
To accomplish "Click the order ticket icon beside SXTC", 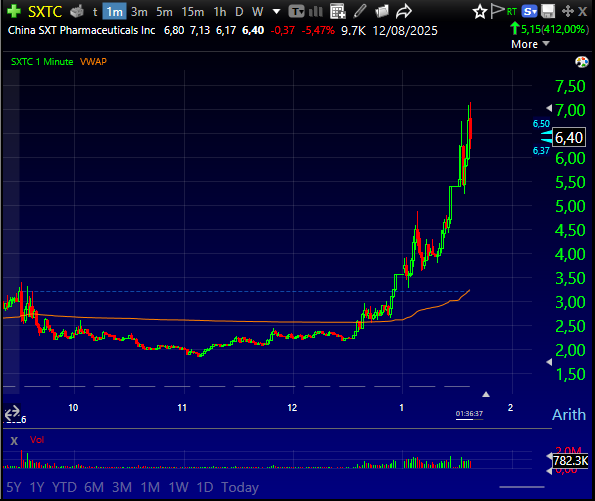I will click(x=77, y=11).
